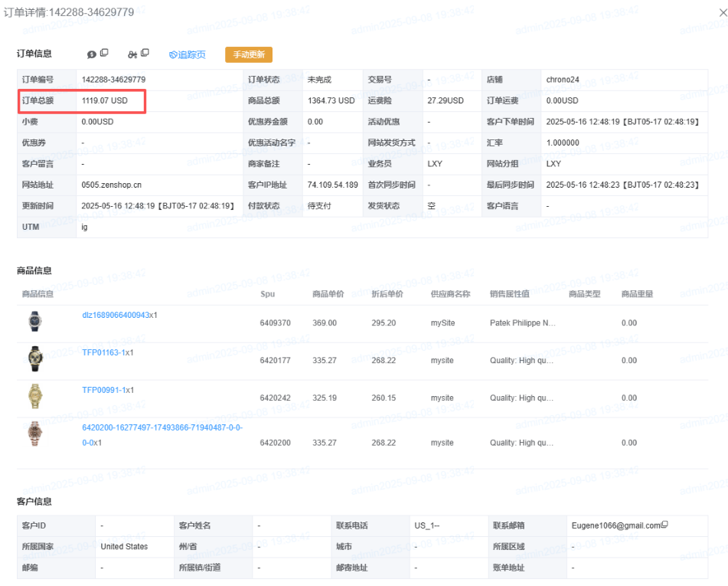Open product link starting with 6420200-16277497

pos(162,427)
